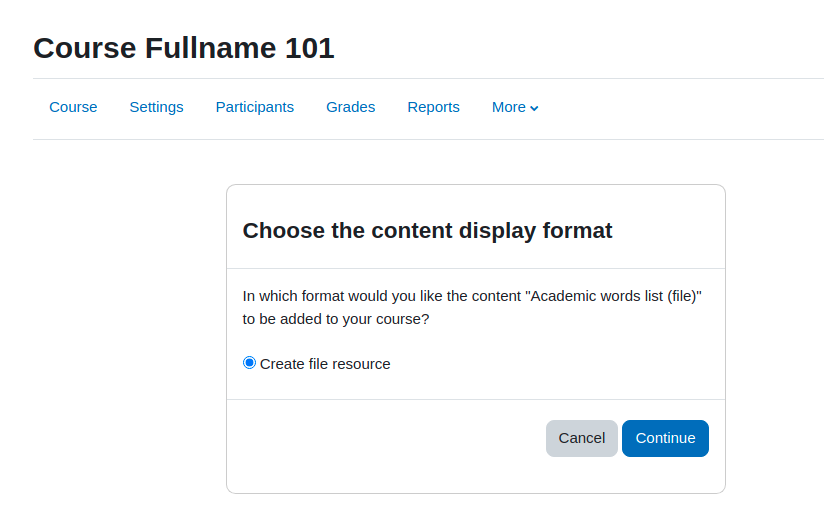Click the Choose the content display format title
Screen dimensions: 824x529
427,231
